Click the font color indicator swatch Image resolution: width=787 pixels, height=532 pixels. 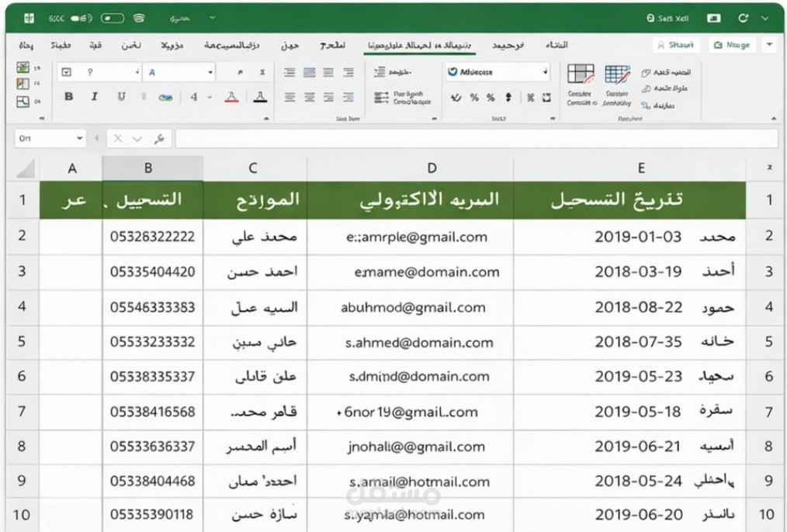click(x=259, y=97)
